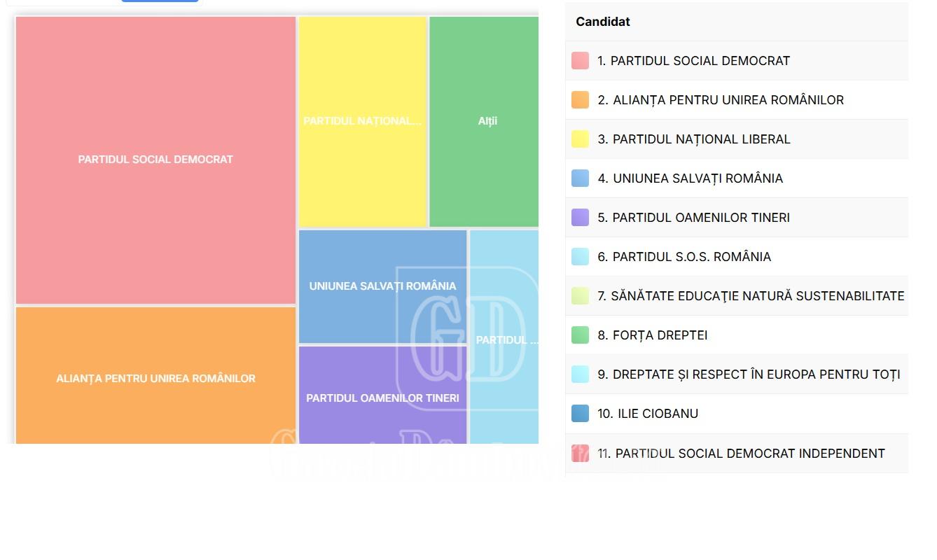Click the blue swatch for Uniunea Salvați România
The image size is (937, 560).
[580, 178]
